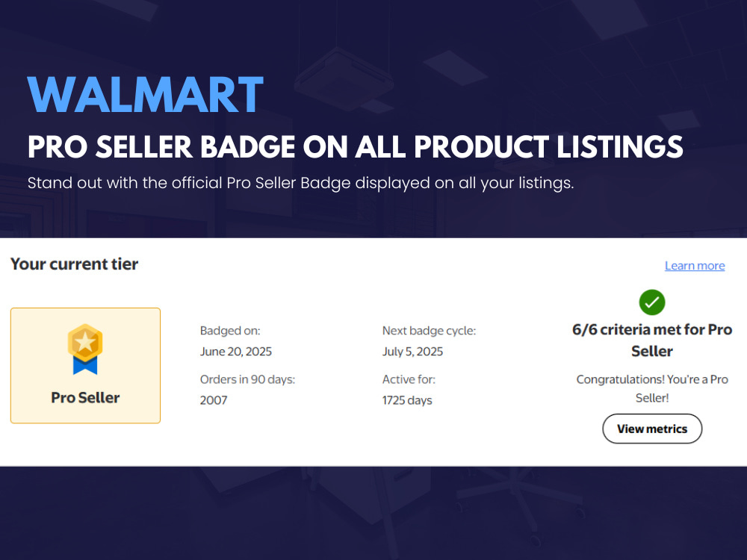Screen dimensions: 747x560
Task: Click the green checkmark criteria icon
Action: point(651,302)
